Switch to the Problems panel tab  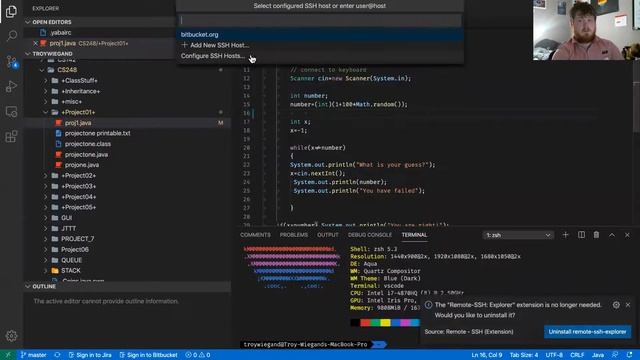pos(294,235)
